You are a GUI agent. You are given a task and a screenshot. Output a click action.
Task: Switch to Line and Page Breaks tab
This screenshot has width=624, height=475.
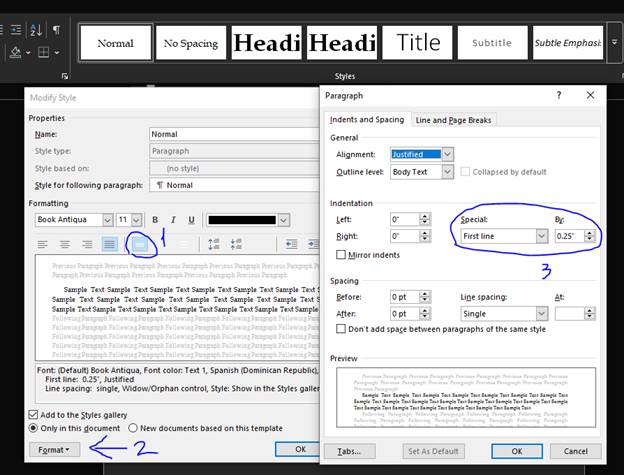click(x=453, y=120)
